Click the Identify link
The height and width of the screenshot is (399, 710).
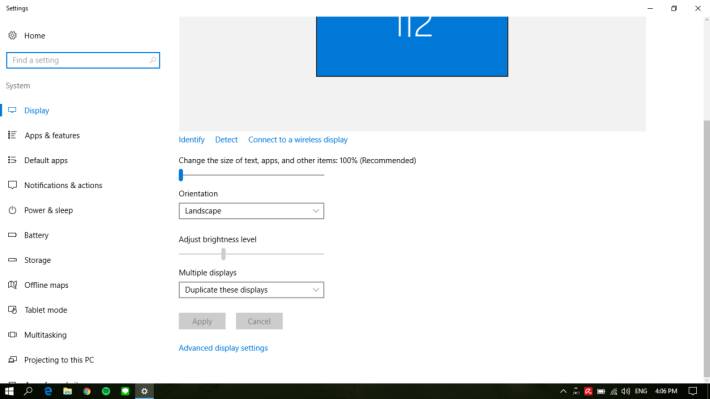tap(192, 139)
